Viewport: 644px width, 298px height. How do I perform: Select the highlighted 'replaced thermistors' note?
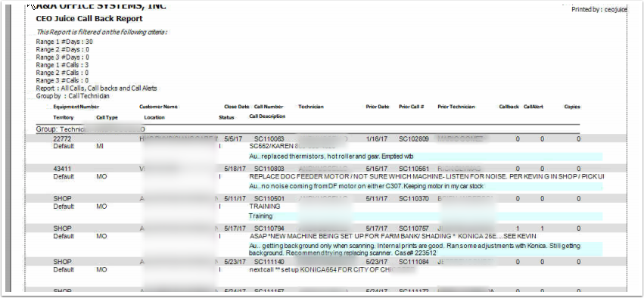[x=425, y=157]
